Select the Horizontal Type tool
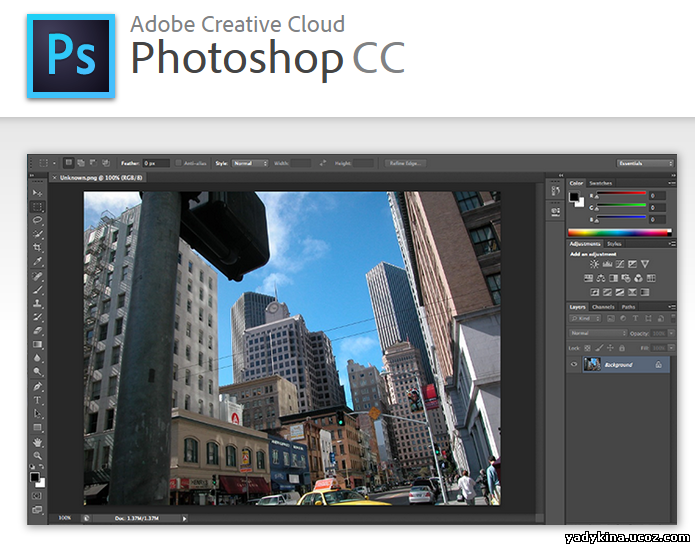695x547 pixels. (37, 400)
